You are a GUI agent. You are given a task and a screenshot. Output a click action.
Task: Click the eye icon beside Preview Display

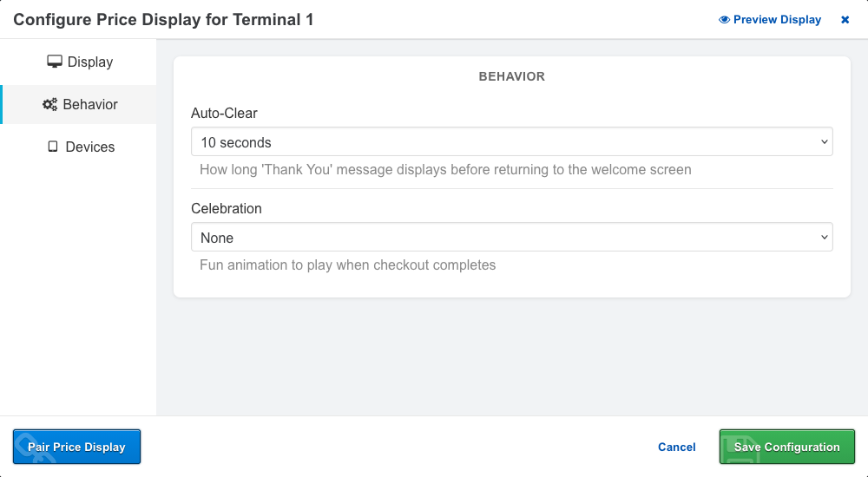tap(724, 20)
